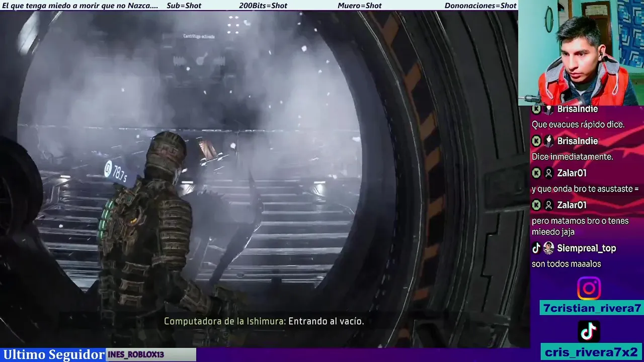Click Zalar01 username above 'y que onda bro'
Viewport: 644px width, 362px height.
point(572,173)
